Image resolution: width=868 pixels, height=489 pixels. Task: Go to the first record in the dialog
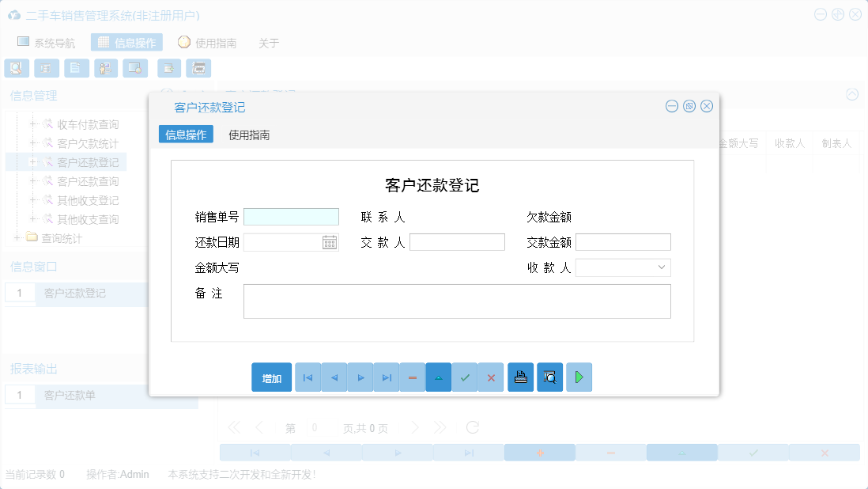coord(308,377)
